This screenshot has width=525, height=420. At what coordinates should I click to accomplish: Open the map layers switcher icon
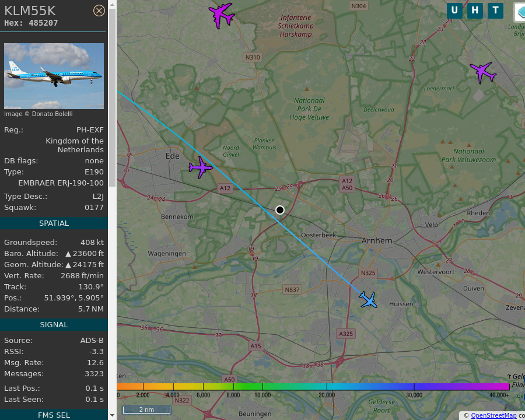click(x=520, y=12)
